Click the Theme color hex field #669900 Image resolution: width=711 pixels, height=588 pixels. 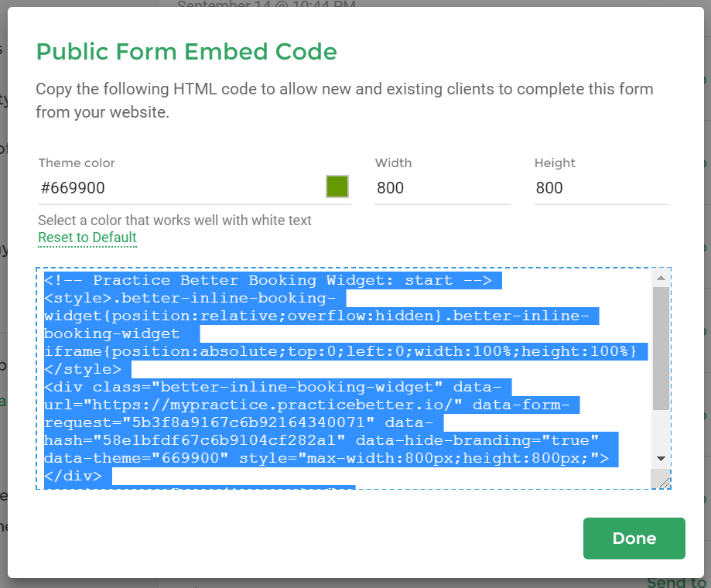(x=181, y=188)
